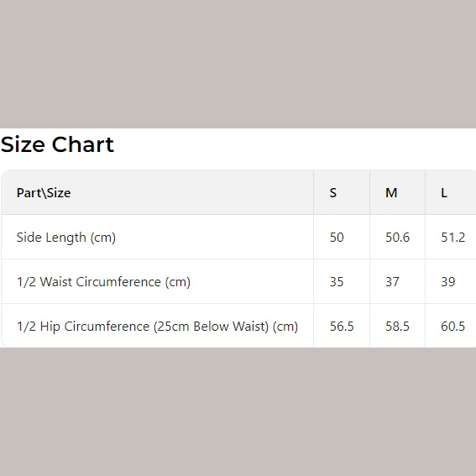Click the gray area above the Size Chart
Viewport: 476px width, 476px height.
(238, 64)
